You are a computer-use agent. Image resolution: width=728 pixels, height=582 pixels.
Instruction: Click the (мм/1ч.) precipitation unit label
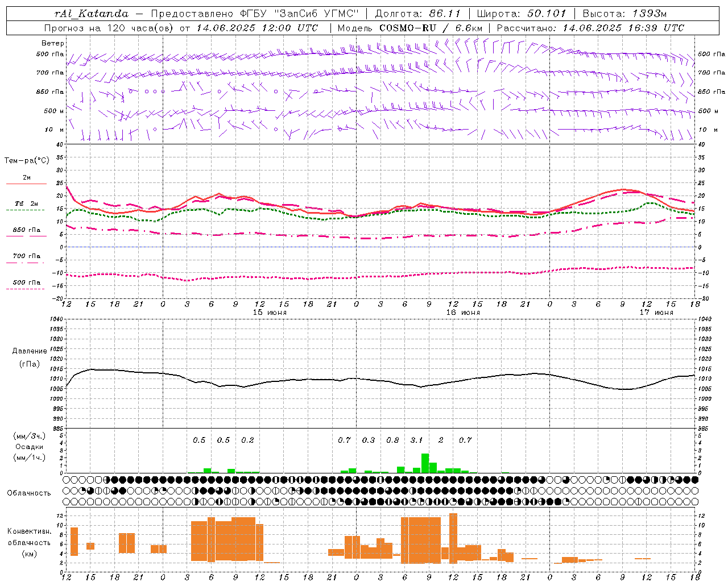click(30, 458)
